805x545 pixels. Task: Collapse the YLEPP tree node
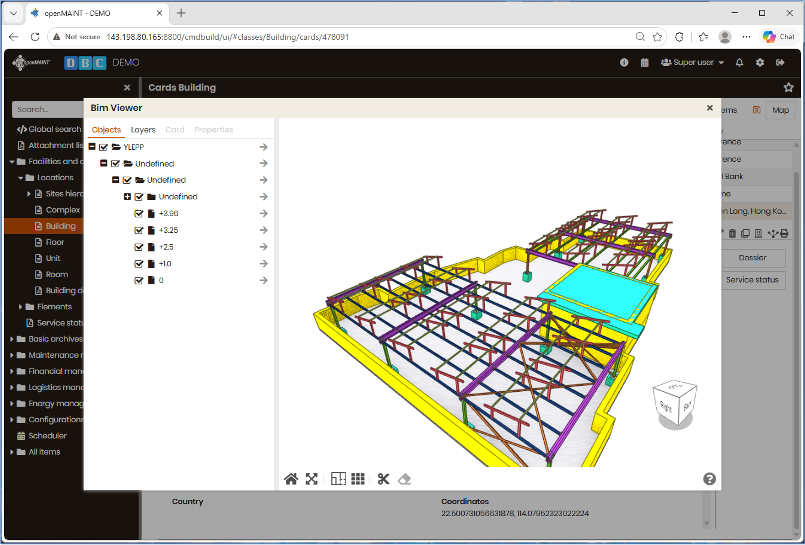92,147
